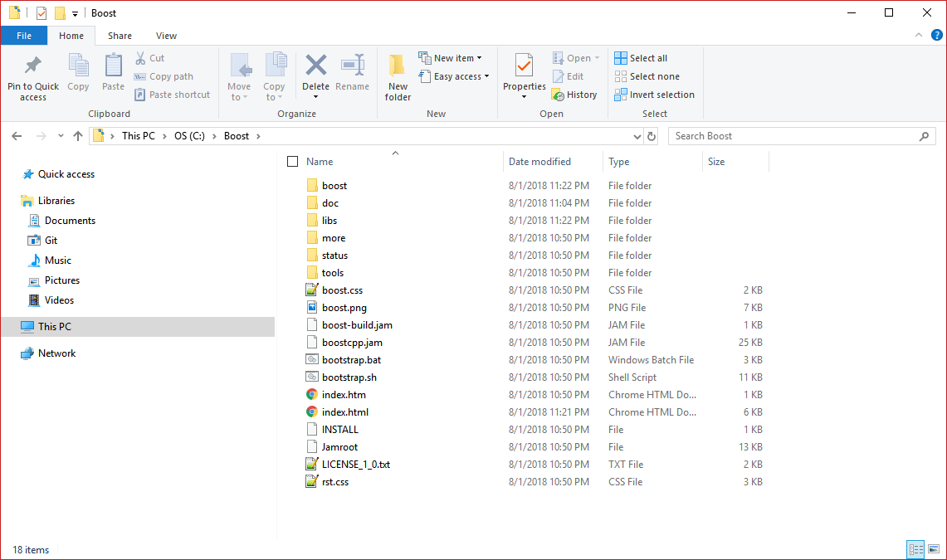Expand the Delete dropdown arrow
Image resolution: width=947 pixels, height=560 pixels.
tap(316, 97)
